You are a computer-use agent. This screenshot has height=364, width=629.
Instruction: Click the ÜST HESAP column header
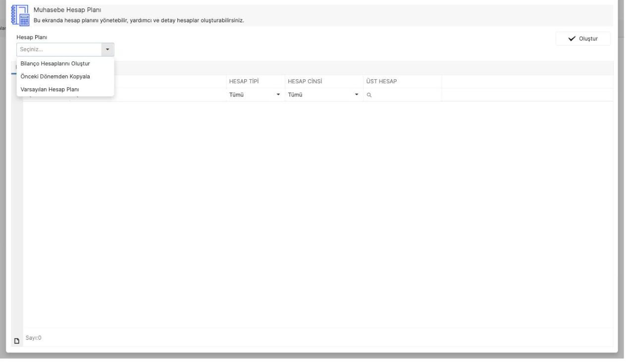(402, 81)
